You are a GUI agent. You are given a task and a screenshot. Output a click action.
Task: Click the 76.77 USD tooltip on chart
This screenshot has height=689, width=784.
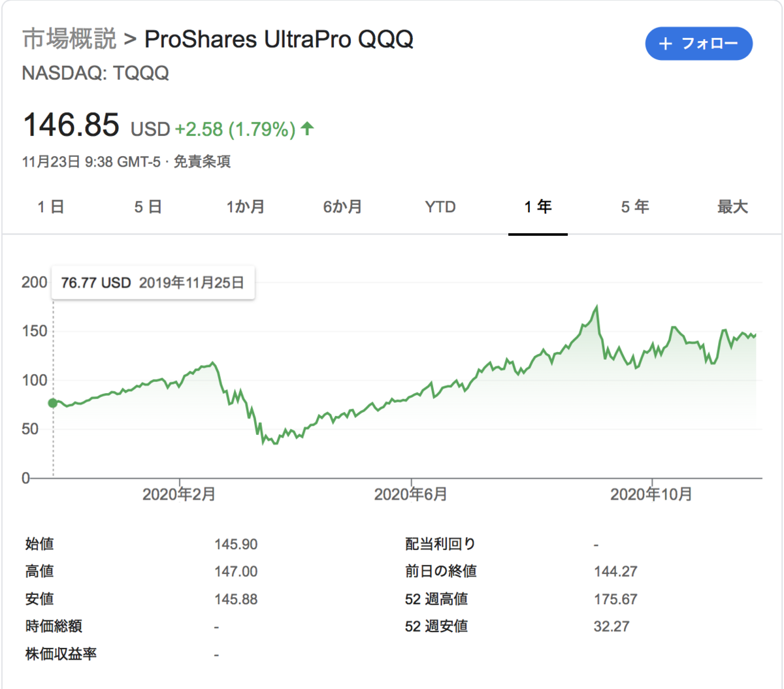pyautogui.click(x=153, y=283)
